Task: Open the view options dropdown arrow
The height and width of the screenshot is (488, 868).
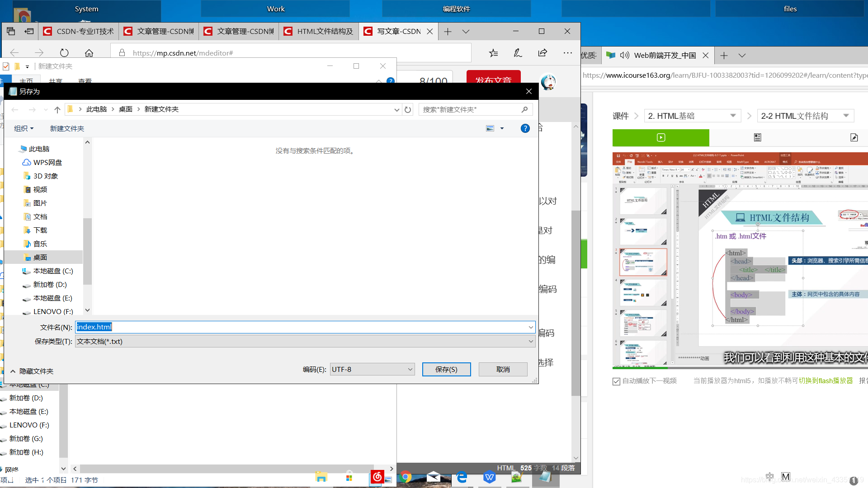Action: (x=502, y=128)
